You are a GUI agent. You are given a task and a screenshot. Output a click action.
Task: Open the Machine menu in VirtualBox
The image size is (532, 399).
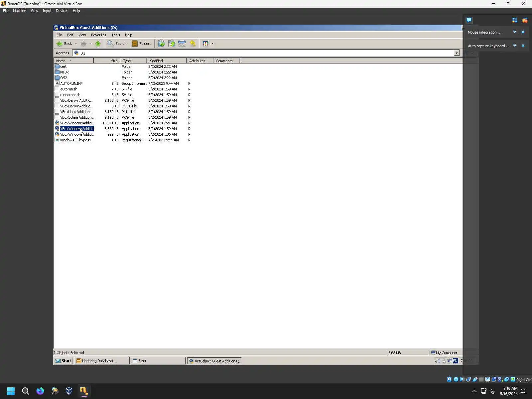click(x=19, y=11)
